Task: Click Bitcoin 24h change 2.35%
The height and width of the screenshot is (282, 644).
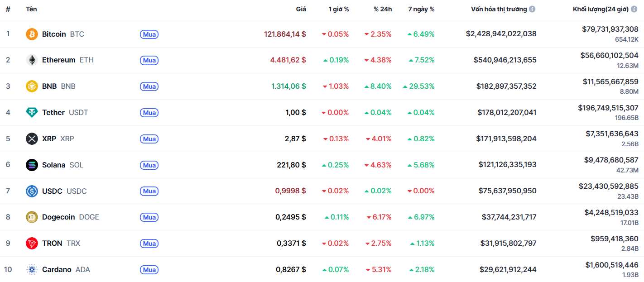Action: click(x=378, y=34)
